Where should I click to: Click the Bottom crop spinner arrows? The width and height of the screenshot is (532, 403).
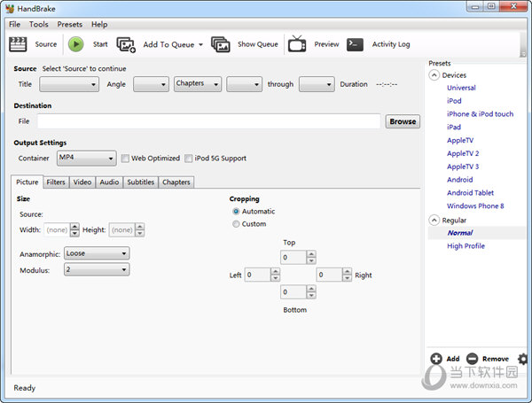coord(311,291)
